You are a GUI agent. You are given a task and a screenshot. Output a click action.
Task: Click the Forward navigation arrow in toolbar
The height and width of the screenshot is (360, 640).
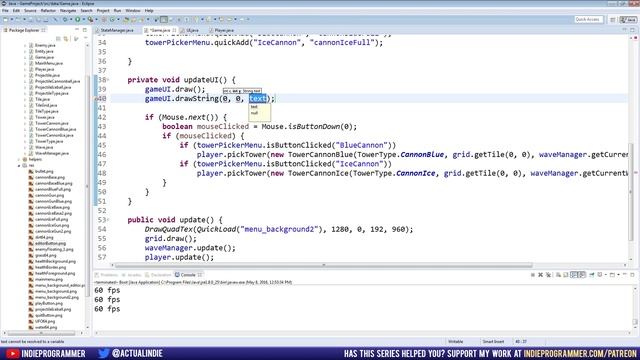point(242,19)
